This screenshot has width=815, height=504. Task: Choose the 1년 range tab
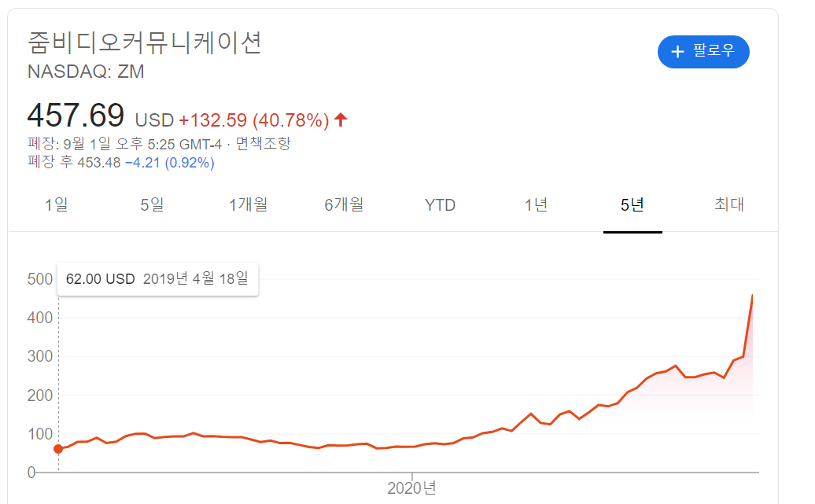pyautogui.click(x=536, y=204)
